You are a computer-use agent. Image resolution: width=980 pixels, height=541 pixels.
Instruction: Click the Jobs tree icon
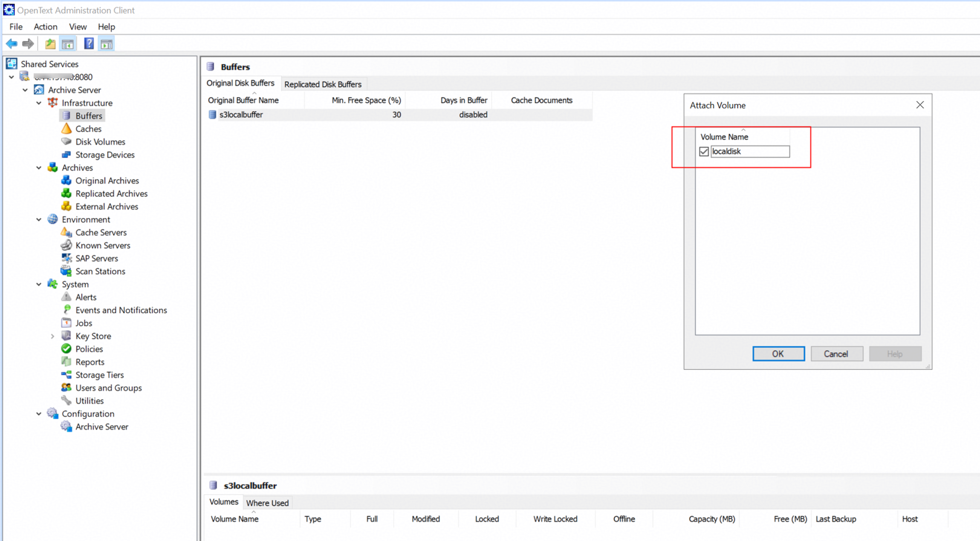click(x=66, y=323)
